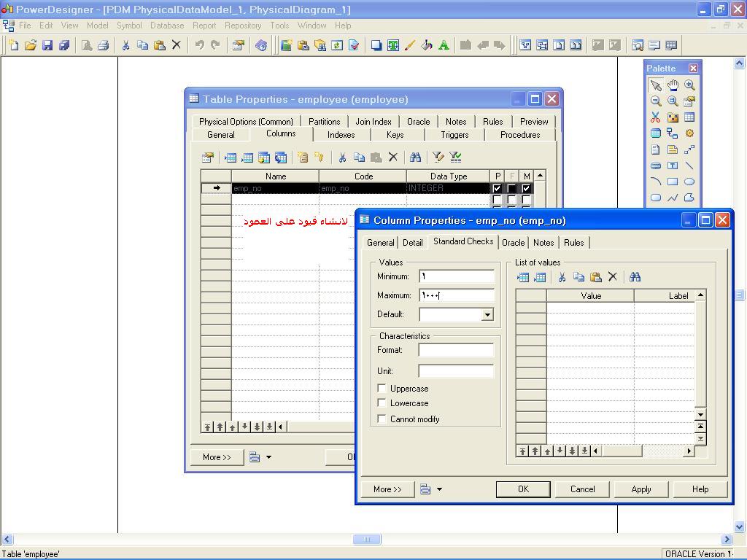Select the Grabber hand tool in the Palette

(673, 85)
